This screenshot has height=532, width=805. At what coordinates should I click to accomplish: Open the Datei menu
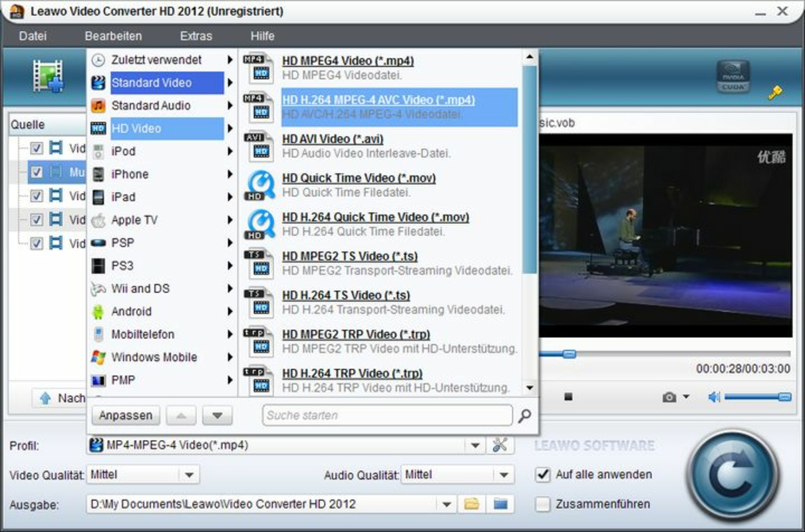tap(33, 36)
